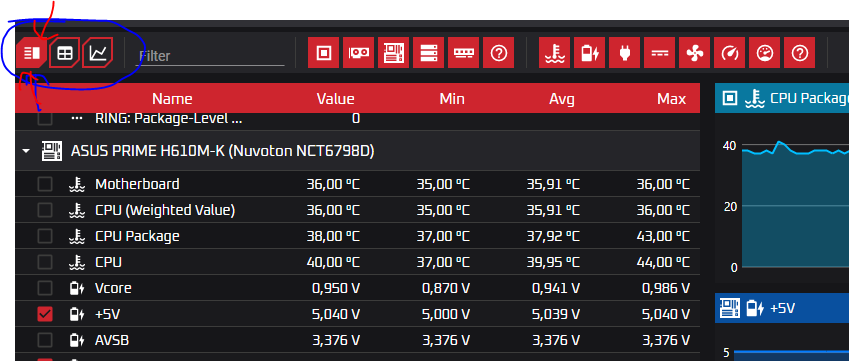This screenshot has width=849, height=361.
Task: Sort by the Max column header
Action: tap(671, 99)
